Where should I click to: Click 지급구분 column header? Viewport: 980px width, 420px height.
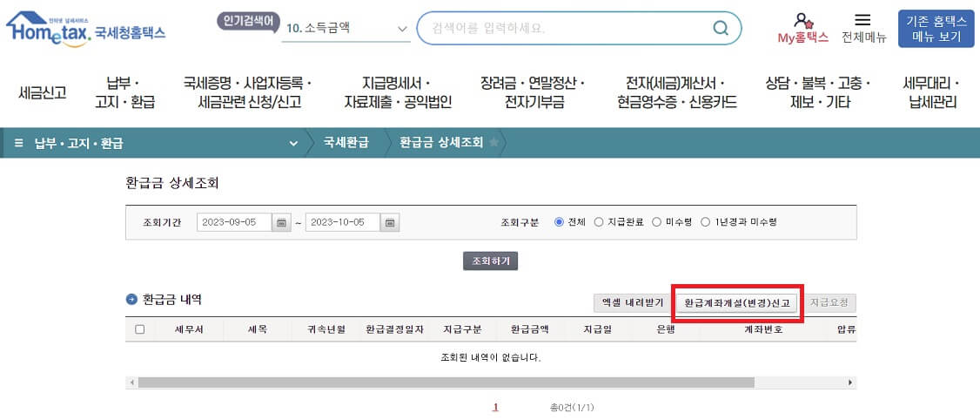[x=462, y=329]
